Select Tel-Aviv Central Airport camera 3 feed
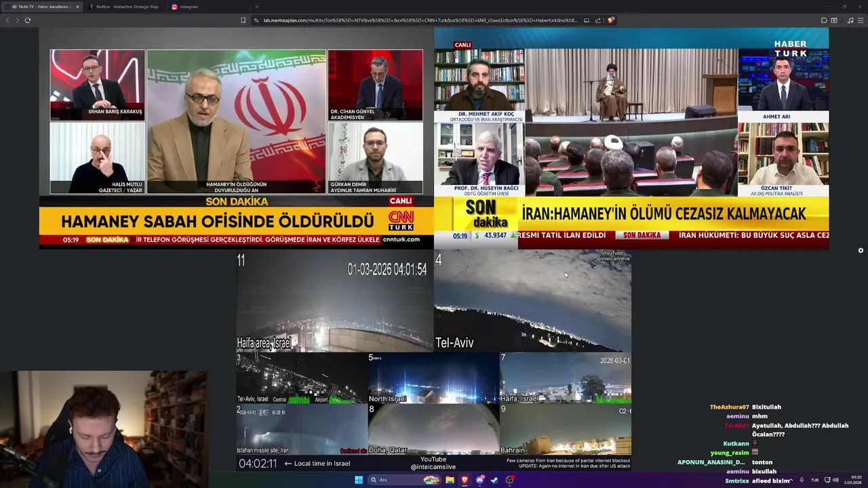 pyautogui.click(x=301, y=378)
